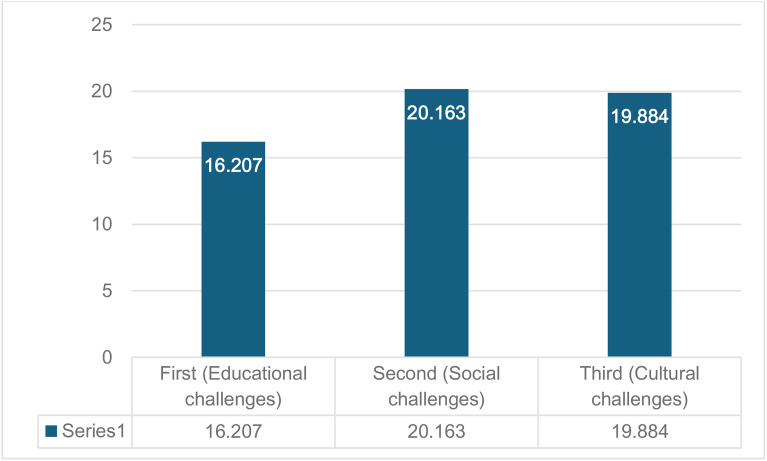Select the 20 axis value label

(x=102, y=91)
